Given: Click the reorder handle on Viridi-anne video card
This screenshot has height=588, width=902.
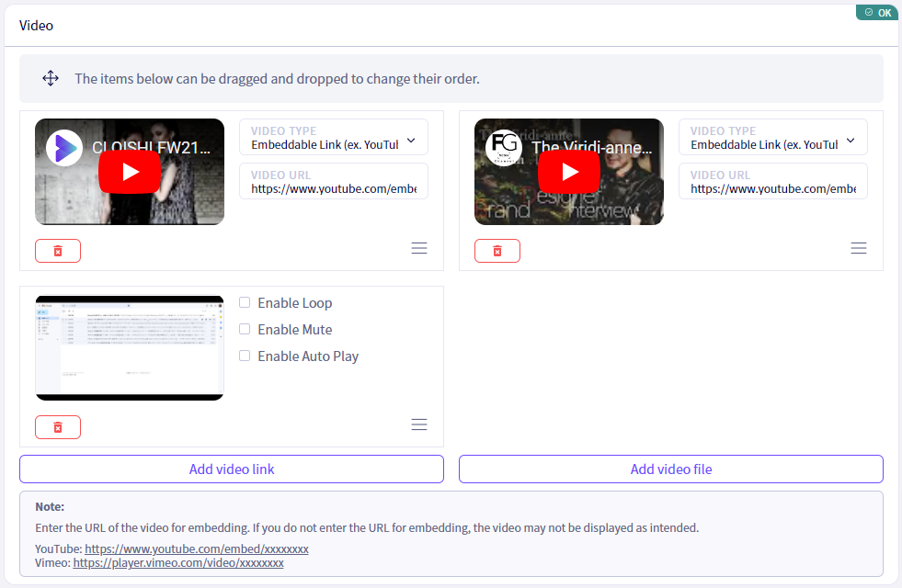Looking at the screenshot, I should [x=858, y=248].
